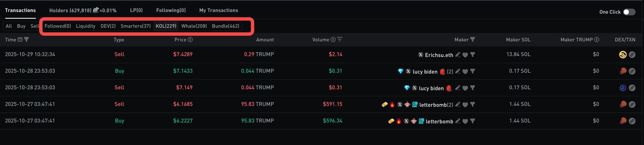Click edit pencil icon next to Erichsu.eth
The image size is (644, 145).
tap(458, 55)
